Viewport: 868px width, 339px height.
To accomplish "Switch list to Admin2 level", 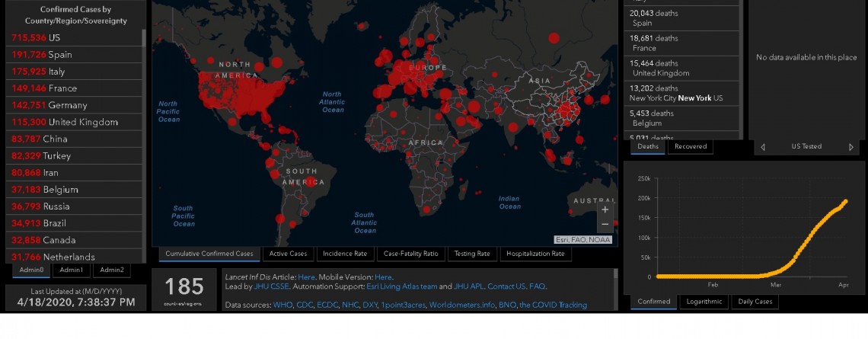I will 111,270.
